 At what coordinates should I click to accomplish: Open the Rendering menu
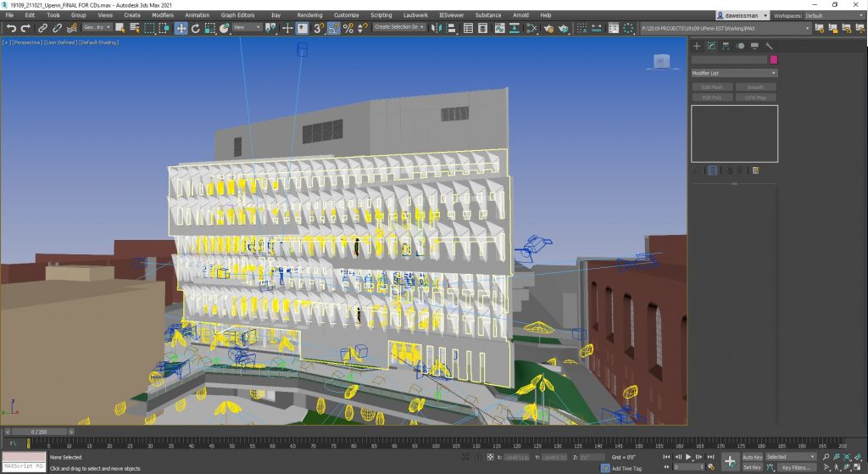coord(309,15)
